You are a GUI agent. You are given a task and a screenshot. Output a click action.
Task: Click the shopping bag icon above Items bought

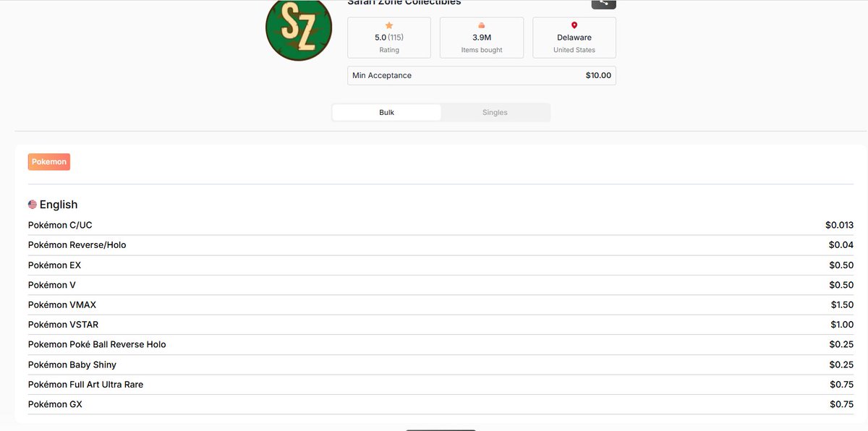(x=481, y=26)
